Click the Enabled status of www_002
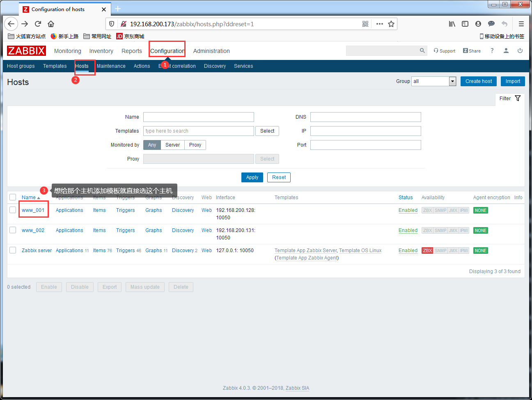The width and height of the screenshot is (532, 400). 408,230
